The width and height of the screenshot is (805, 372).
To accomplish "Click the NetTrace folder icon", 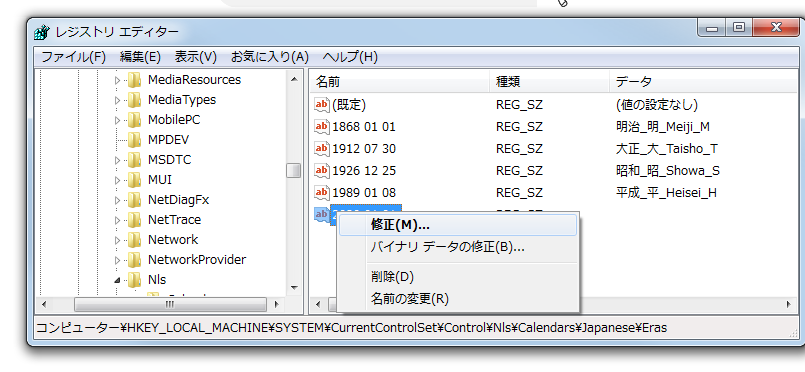I will (x=135, y=220).
